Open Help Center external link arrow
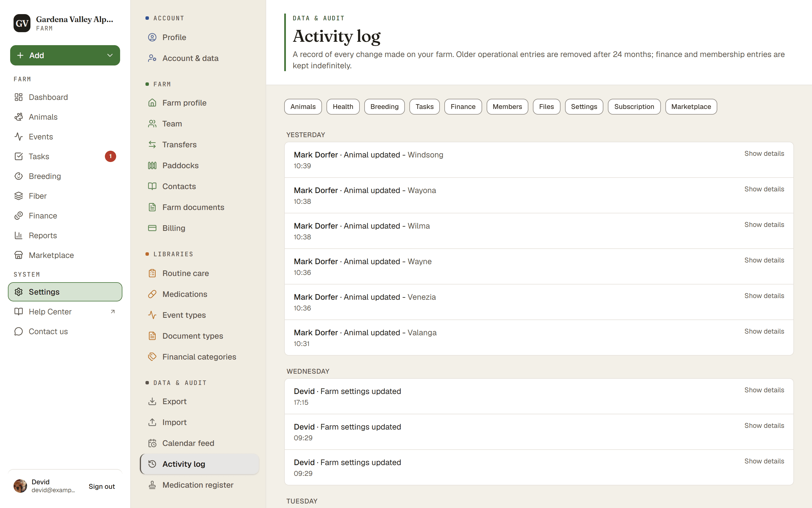 point(113,312)
